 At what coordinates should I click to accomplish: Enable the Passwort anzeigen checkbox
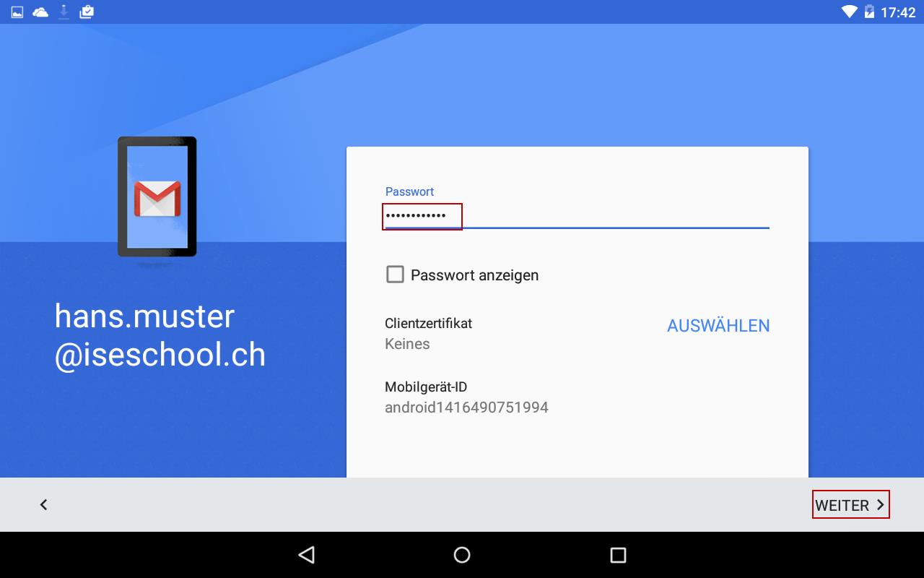395,275
